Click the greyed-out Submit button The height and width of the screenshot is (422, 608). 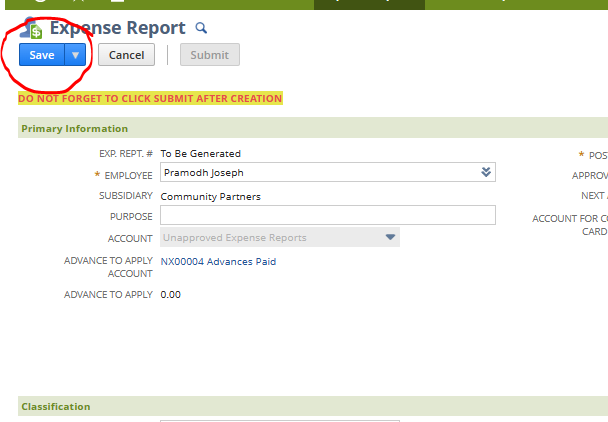(209, 55)
